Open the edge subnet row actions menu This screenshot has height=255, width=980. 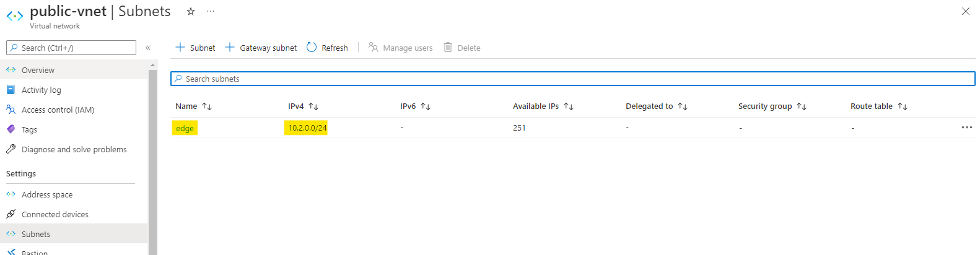click(966, 127)
